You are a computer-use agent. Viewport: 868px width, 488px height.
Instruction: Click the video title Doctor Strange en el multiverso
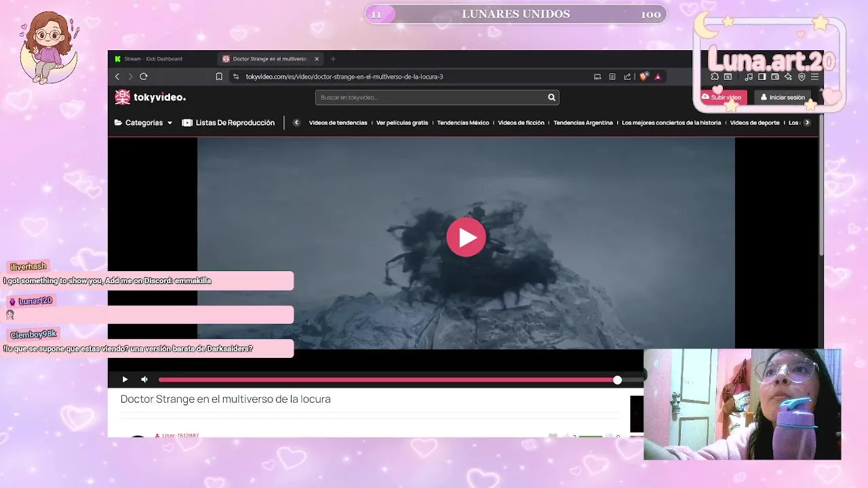point(225,399)
